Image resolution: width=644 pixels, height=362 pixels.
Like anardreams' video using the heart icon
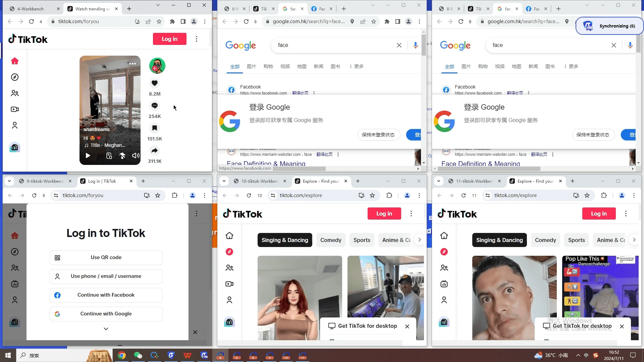pos(155,83)
